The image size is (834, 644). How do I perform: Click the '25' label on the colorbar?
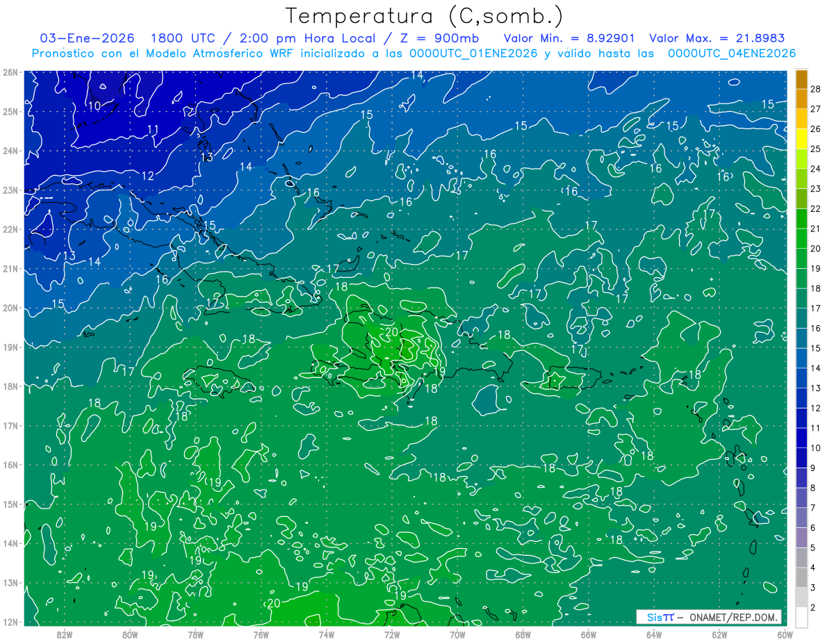coord(816,149)
